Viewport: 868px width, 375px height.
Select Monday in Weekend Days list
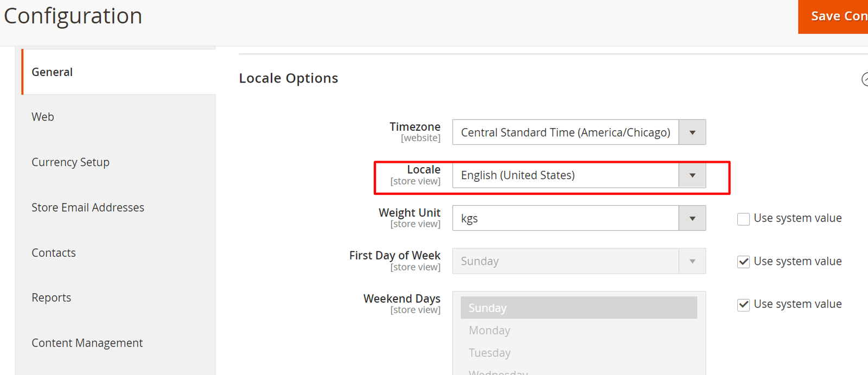(578, 330)
